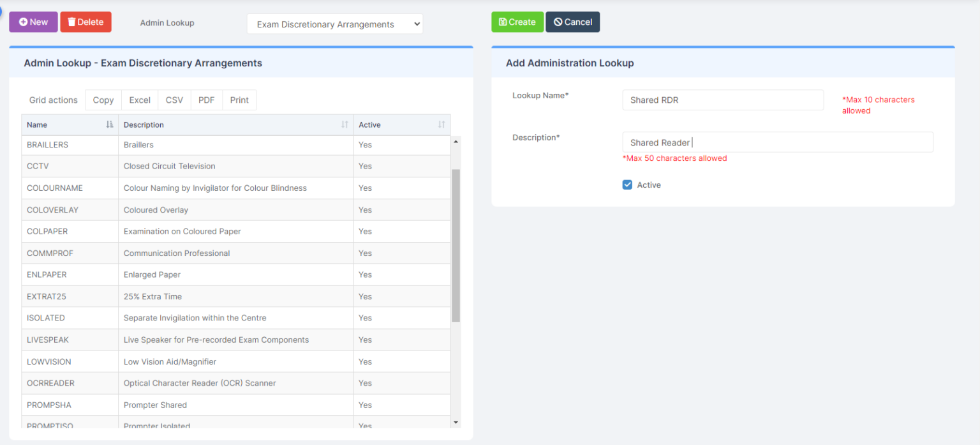Sort by Name using its sort icon

click(x=110, y=124)
